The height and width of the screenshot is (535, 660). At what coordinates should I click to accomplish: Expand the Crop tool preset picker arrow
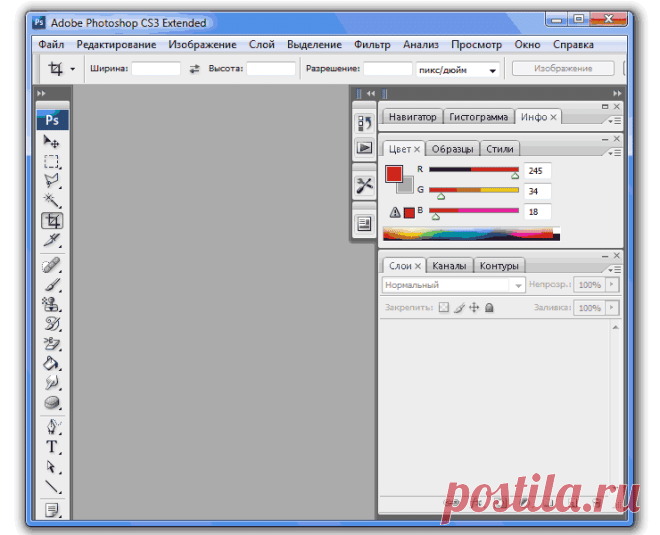pyautogui.click(x=72, y=69)
